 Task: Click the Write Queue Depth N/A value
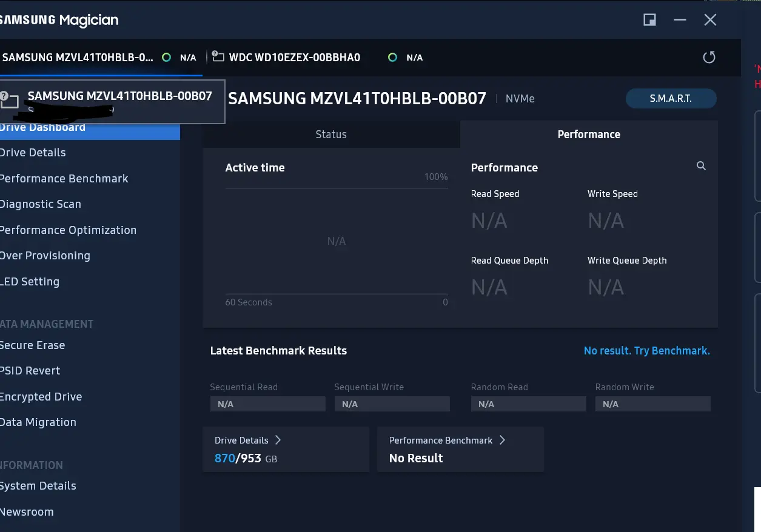(606, 288)
